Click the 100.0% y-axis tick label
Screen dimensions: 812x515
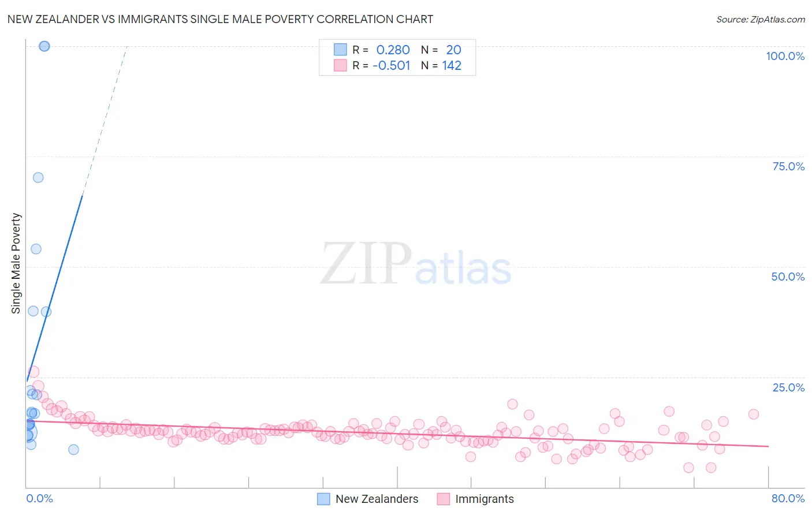[785, 56]
